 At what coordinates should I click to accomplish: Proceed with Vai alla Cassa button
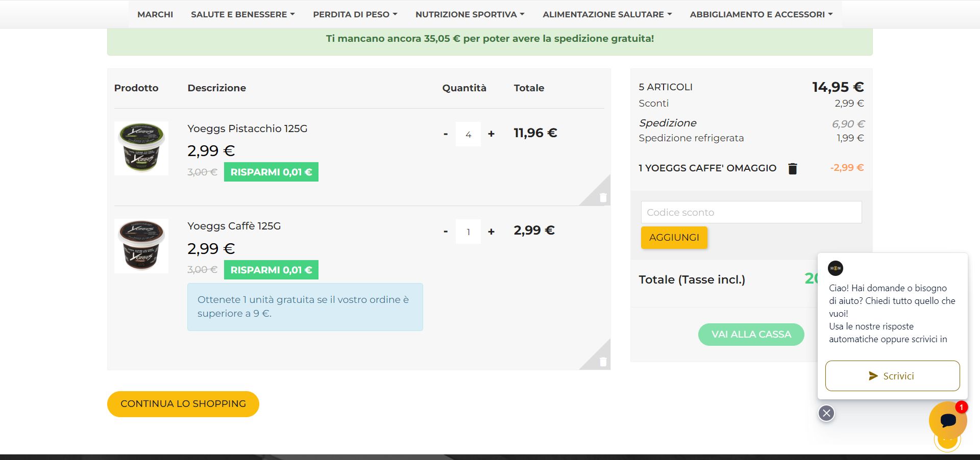pos(751,335)
